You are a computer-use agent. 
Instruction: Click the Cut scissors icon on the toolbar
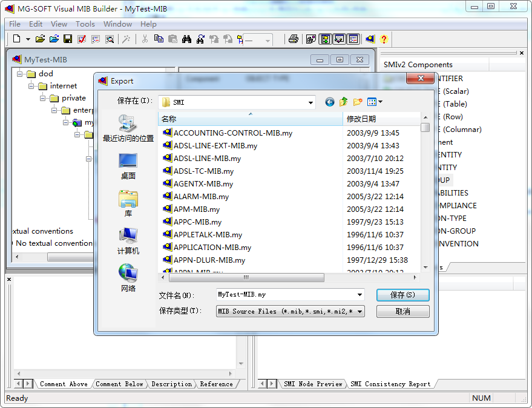coord(146,38)
